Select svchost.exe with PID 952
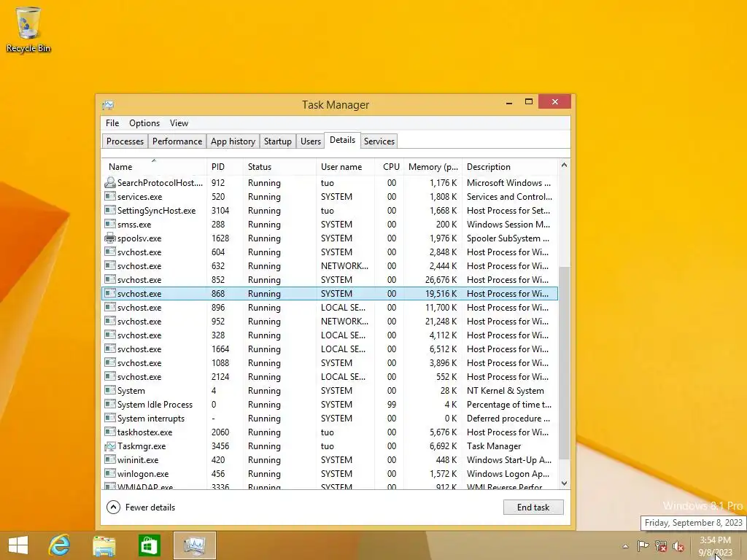Screen dimensions: 747x560 (x=330, y=321)
